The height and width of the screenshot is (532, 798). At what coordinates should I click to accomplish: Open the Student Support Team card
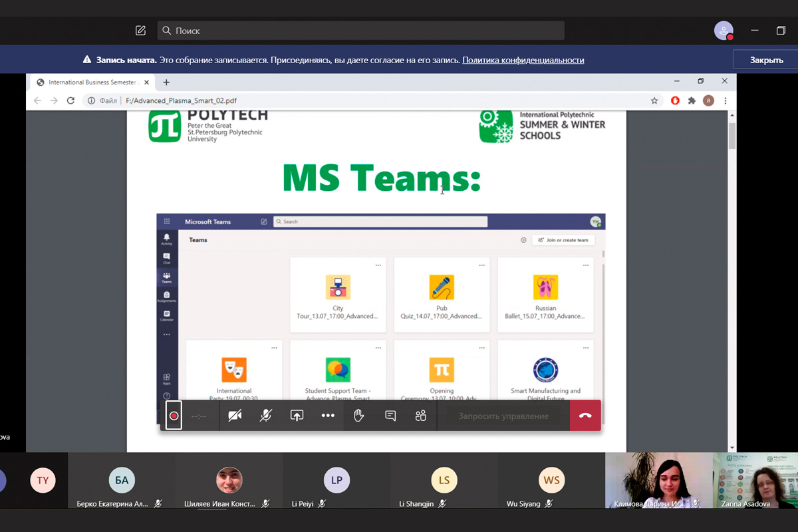[338, 371]
